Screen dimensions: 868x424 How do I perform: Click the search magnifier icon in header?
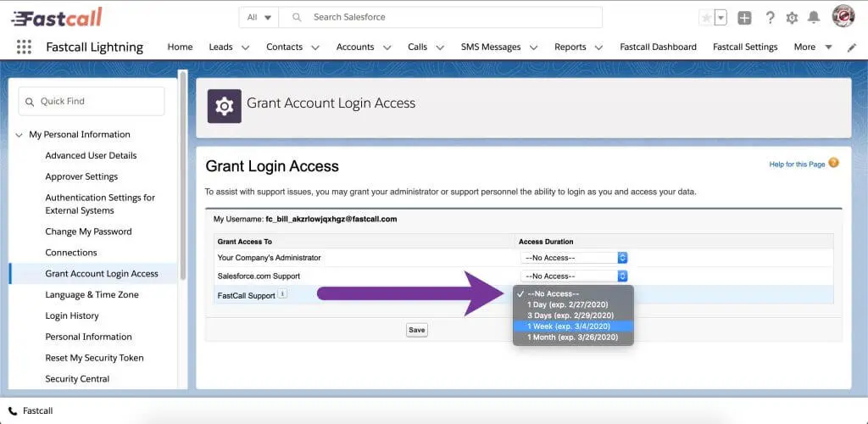coord(297,17)
